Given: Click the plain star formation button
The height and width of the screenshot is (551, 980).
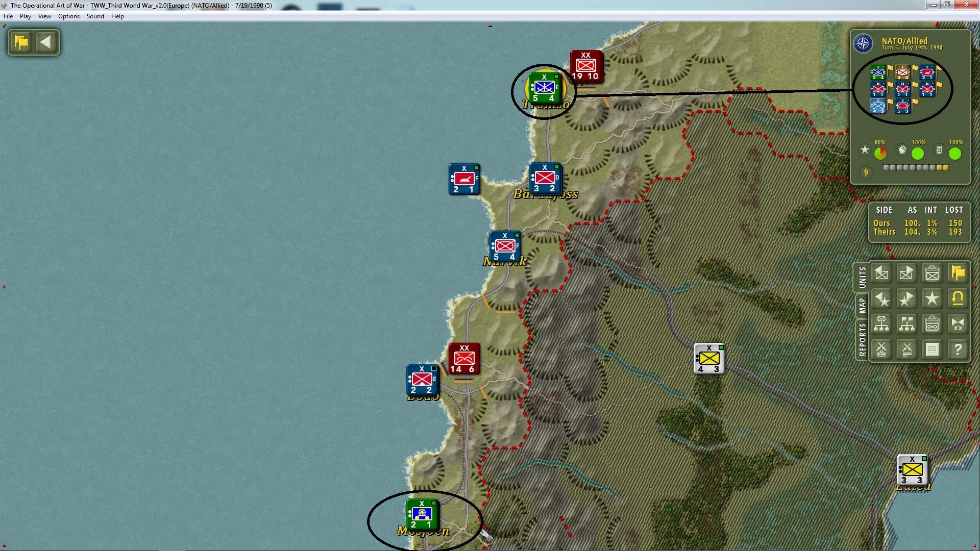Looking at the screenshot, I should [x=933, y=299].
